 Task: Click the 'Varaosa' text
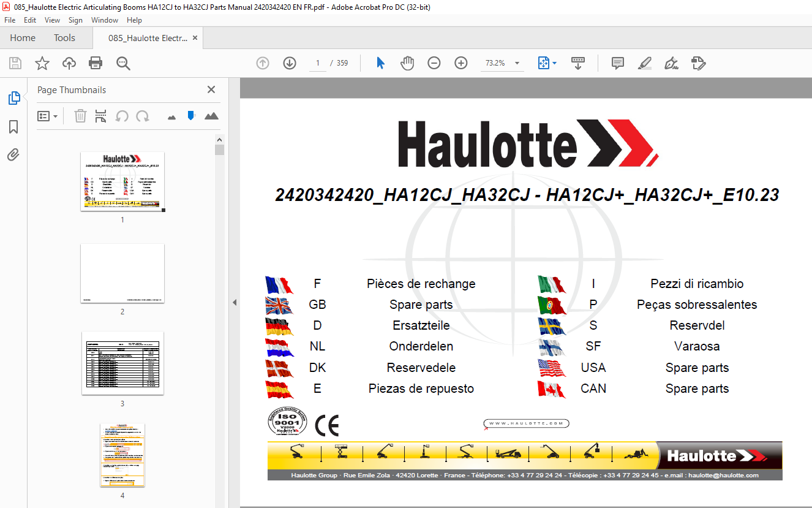pyautogui.click(x=697, y=346)
